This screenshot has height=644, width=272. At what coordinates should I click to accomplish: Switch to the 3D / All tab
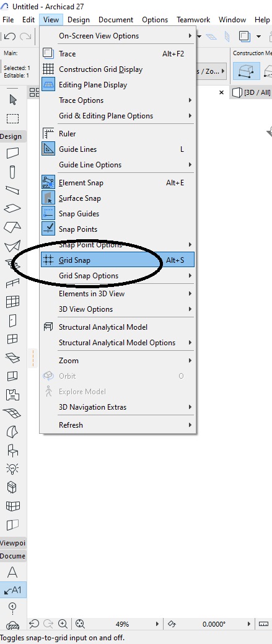click(251, 92)
